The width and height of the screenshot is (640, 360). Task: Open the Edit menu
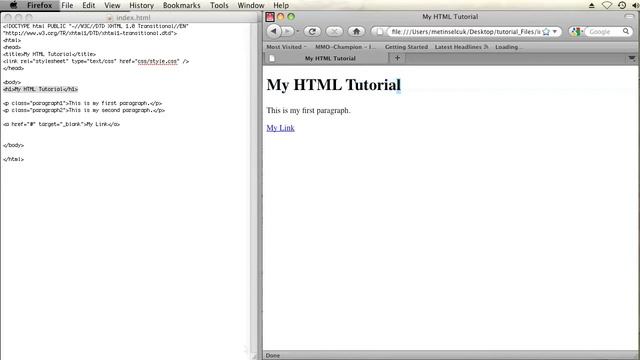[x=89, y=5]
